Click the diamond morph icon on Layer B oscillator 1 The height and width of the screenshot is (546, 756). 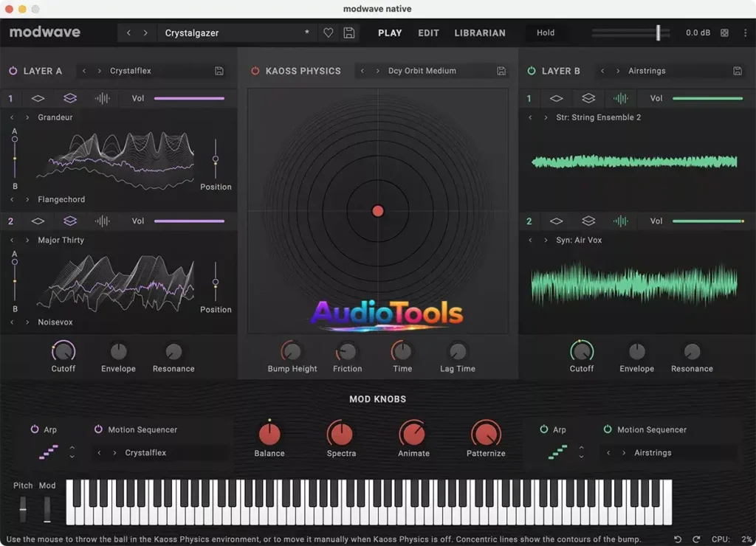point(557,98)
